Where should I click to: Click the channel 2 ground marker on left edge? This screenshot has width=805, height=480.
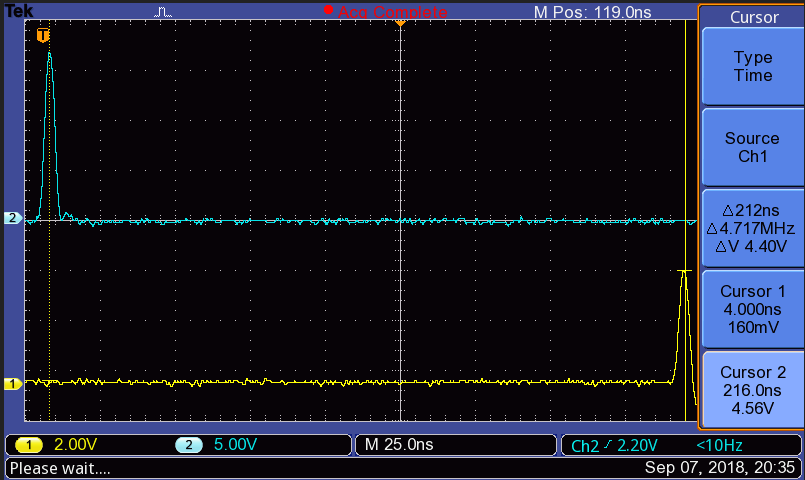[13, 218]
